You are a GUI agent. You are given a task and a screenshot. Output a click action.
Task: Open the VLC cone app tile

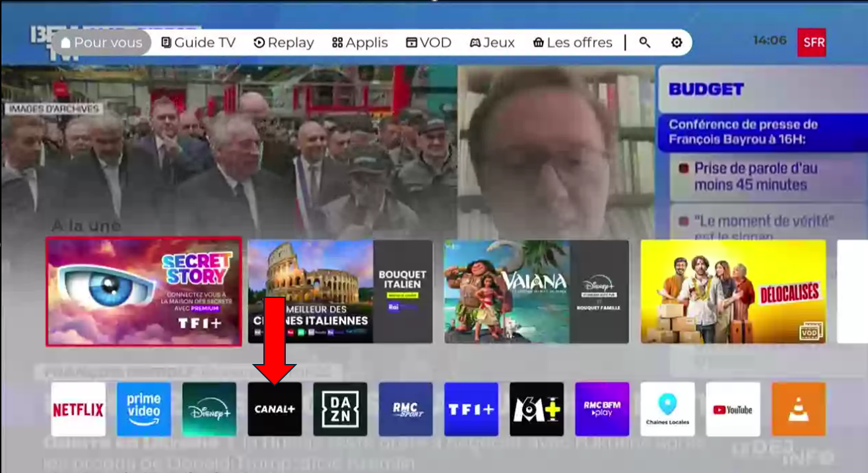799,410
